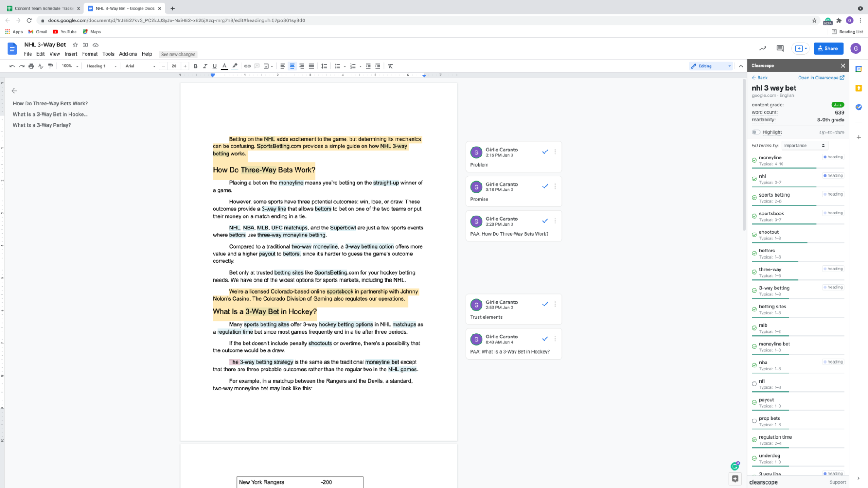This screenshot has height=488, width=868.
Task: Decrease the font size
Action: tap(163, 66)
